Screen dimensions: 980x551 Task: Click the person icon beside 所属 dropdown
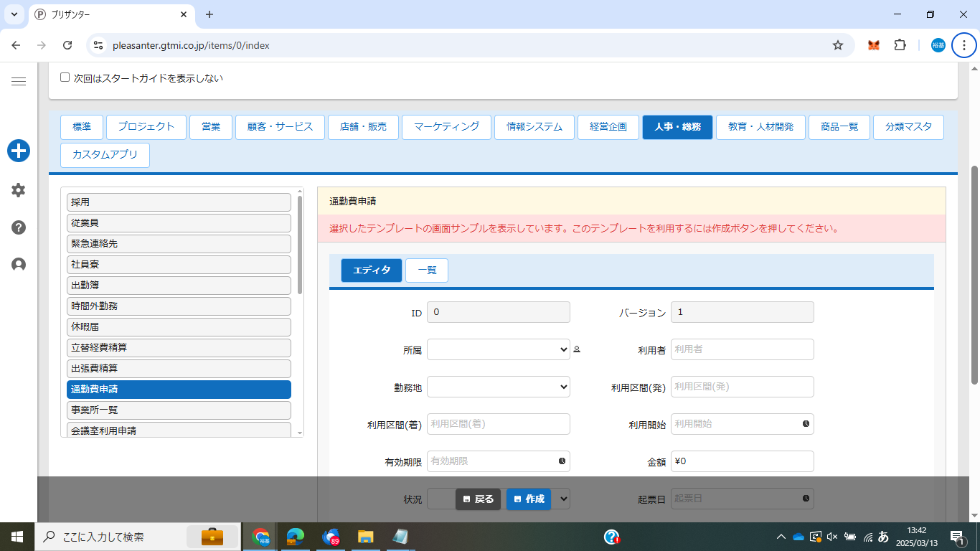[577, 350]
